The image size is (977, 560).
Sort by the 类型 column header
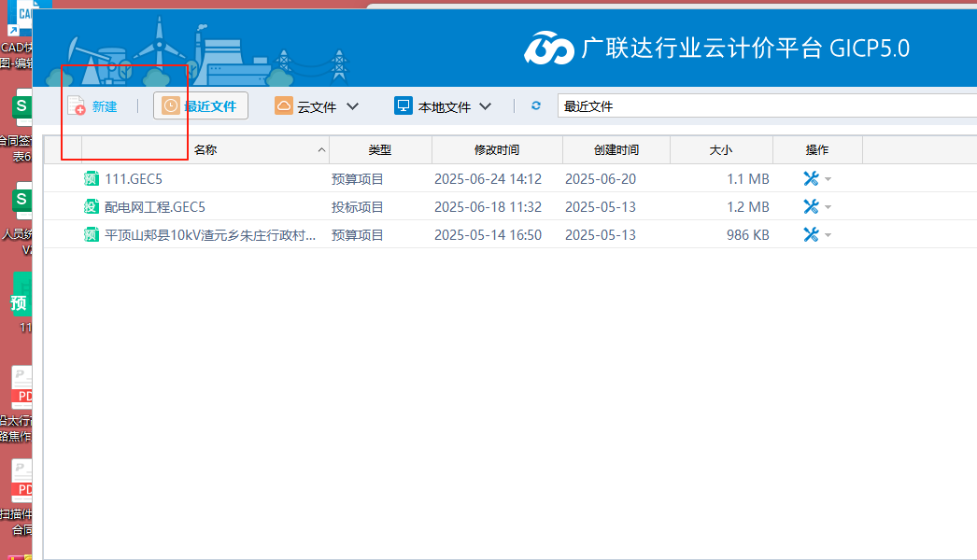380,150
